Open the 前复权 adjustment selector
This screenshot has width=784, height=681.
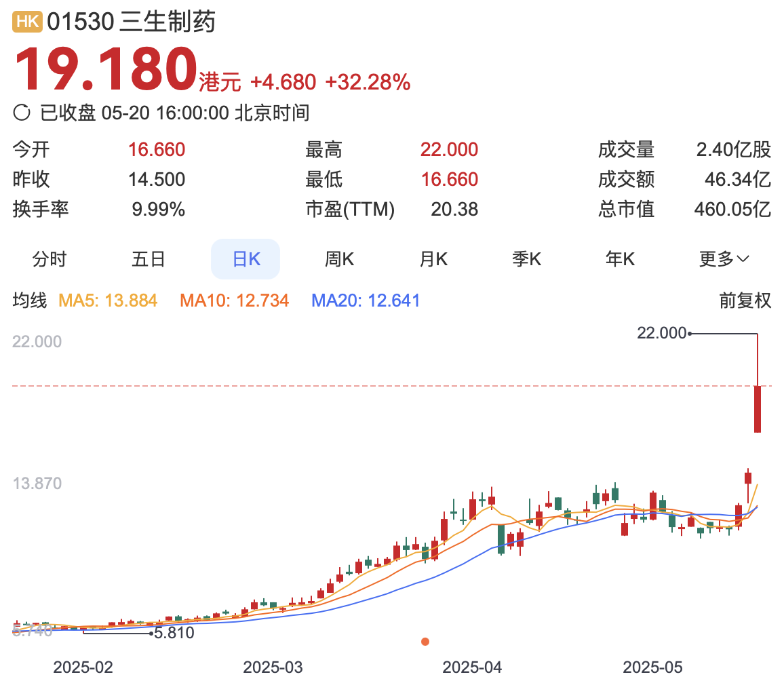click(x=745, y=300)
